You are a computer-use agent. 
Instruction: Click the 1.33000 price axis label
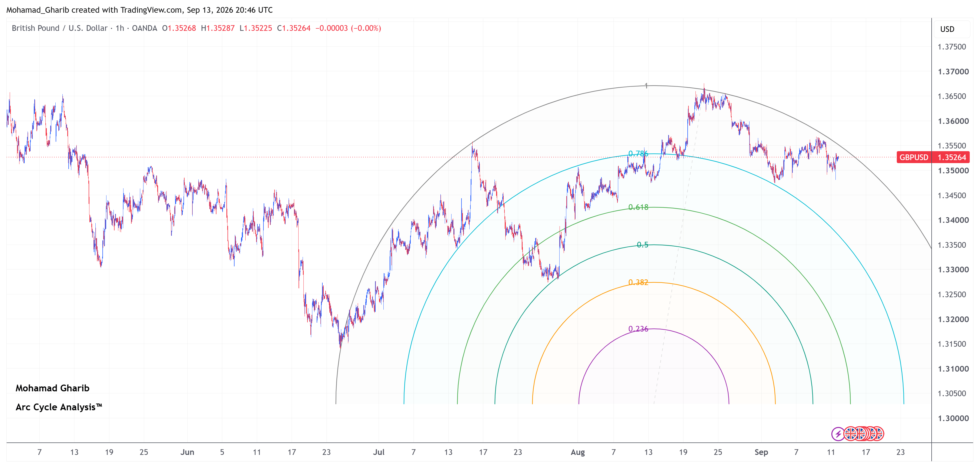click(x=953, y=270)
